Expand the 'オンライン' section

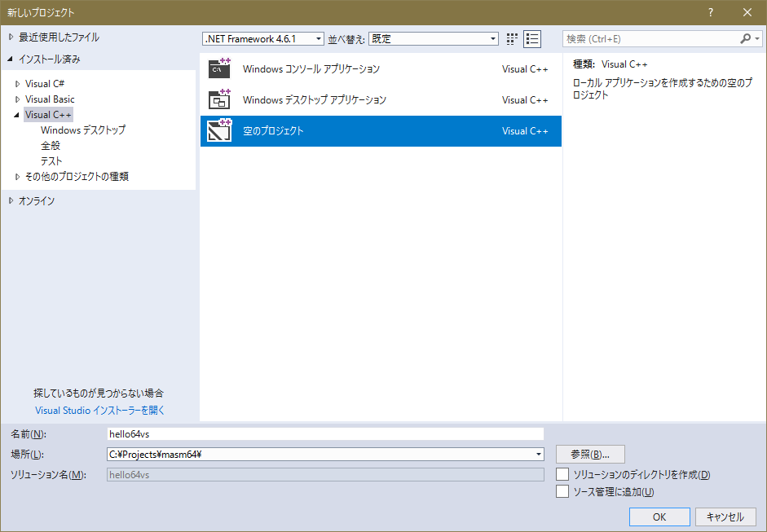pyautogui.click(x=11, y=200)
